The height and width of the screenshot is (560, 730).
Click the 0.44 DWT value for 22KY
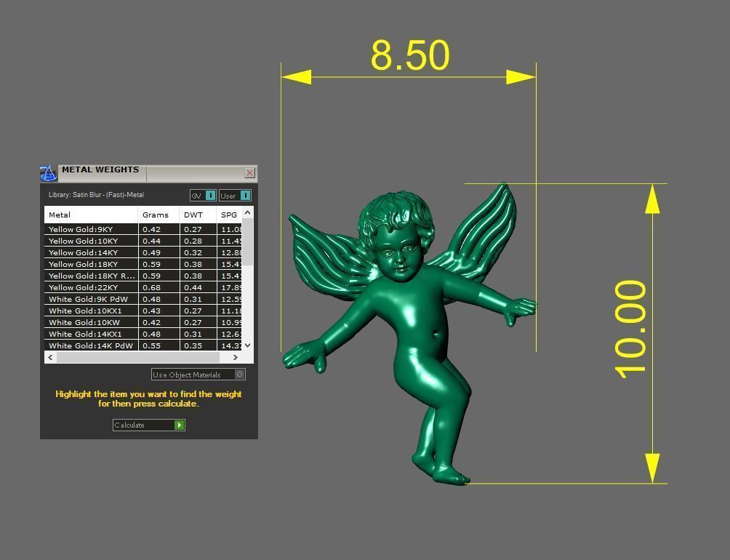(193, 287)
